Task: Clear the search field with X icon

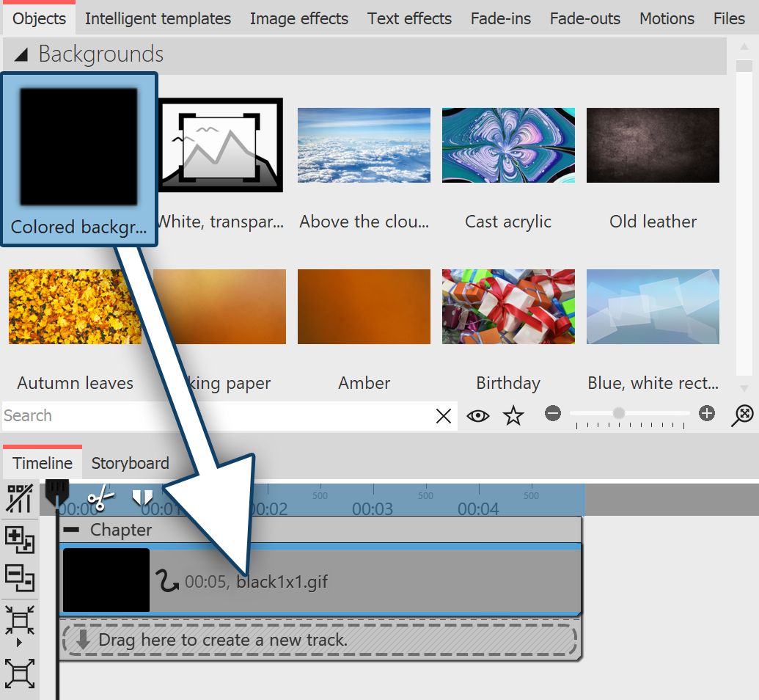Action: click(x=444, y=416)
